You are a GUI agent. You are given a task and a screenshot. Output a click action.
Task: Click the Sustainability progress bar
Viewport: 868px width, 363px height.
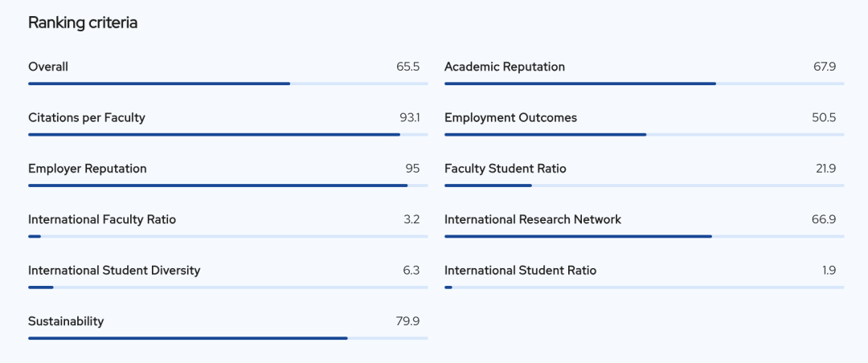[x=227, y=338]
